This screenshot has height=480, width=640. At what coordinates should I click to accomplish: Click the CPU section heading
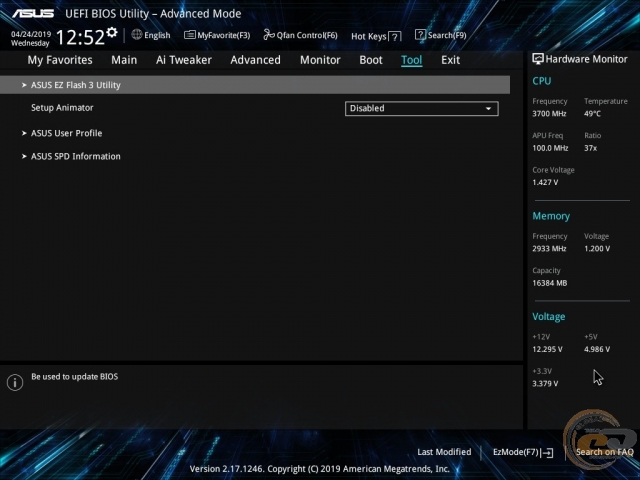point(542,81)
